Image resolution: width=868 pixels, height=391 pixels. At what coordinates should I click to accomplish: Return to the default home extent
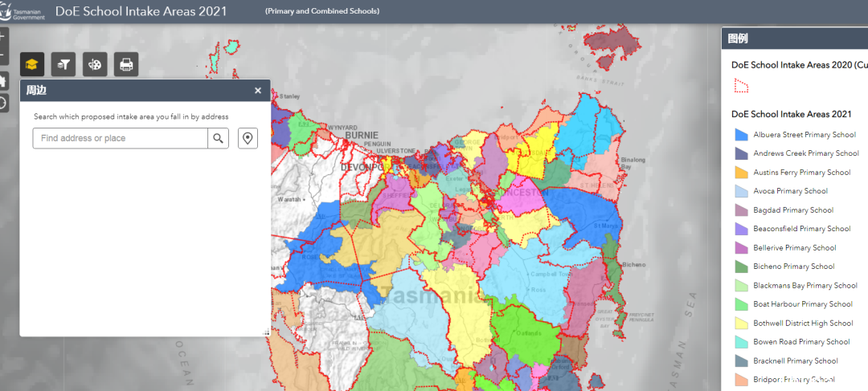tap(2, 81)
